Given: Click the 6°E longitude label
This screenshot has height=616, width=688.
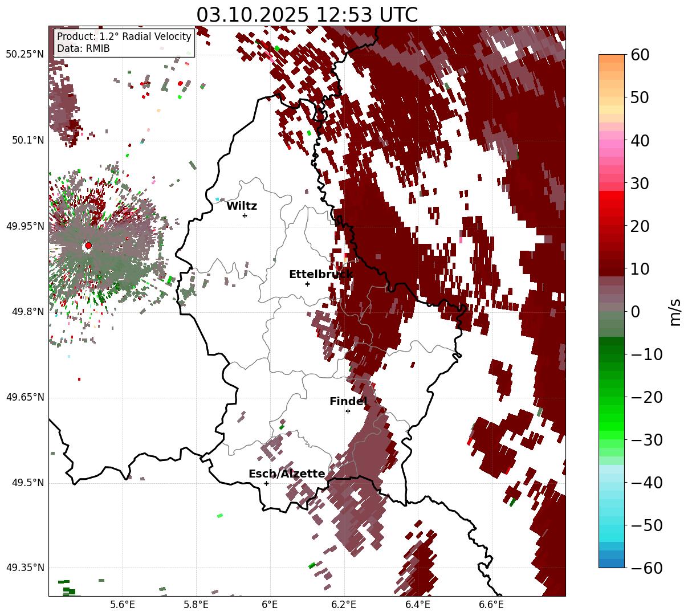Looking at the screenshot, I should [x=270, y=604].
